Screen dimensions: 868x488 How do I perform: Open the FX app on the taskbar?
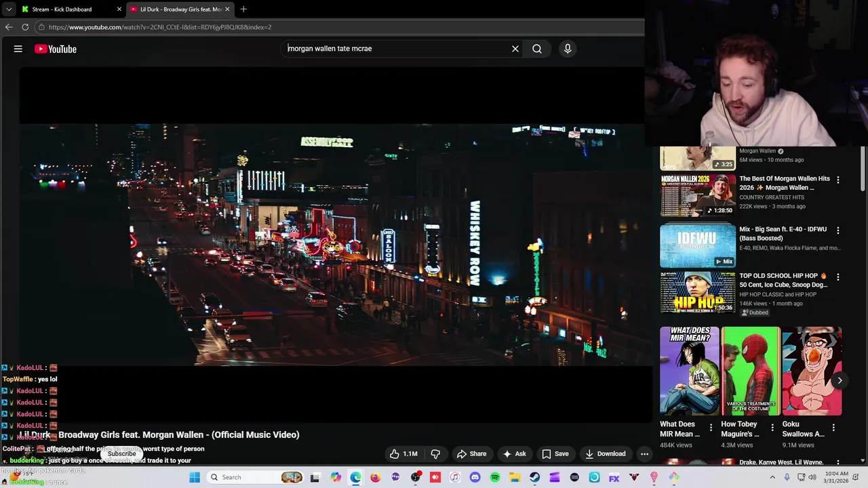click(614, 477)
